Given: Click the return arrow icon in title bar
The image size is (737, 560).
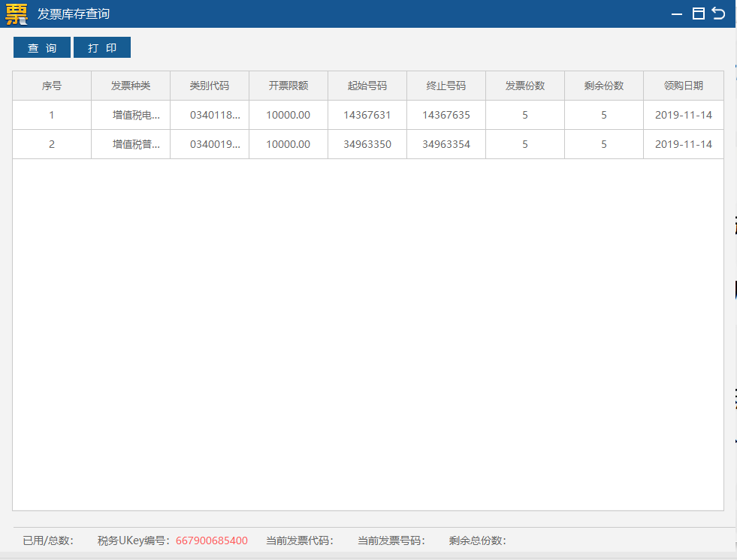Looking at the screenshot, I should tap(719, 14).
